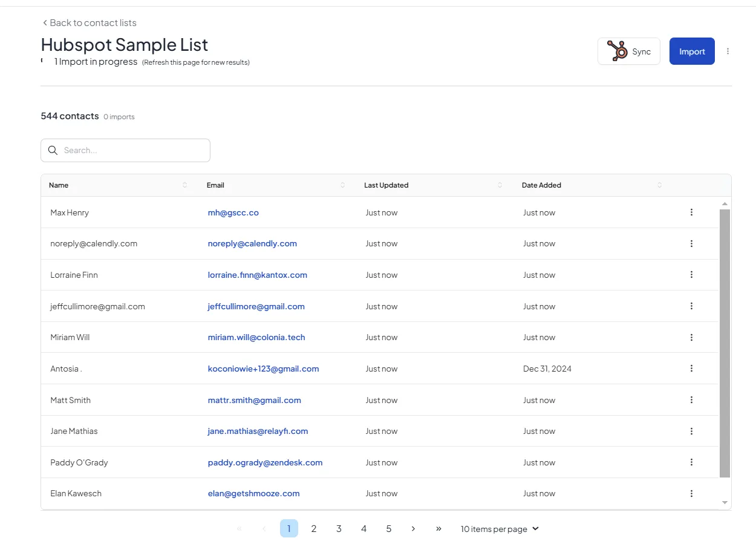Open email link paddy.ogrady@zendesk.com
This screenshot has height=558, width=756.
click(265, 463)
